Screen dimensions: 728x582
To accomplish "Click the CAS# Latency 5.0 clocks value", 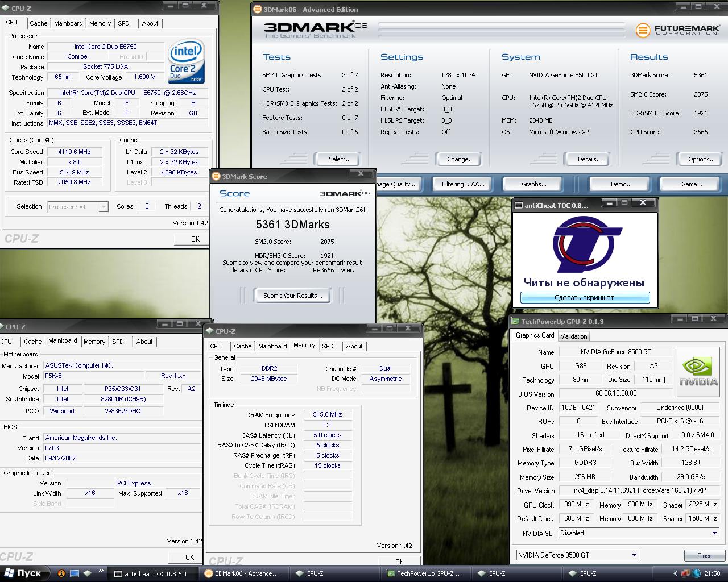I will [x=328, y=435].
